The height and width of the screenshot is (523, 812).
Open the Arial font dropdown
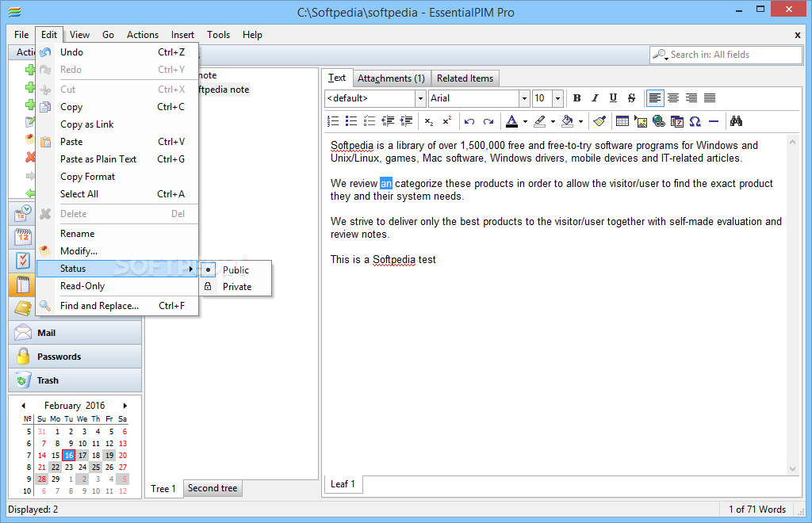point(524,98)
